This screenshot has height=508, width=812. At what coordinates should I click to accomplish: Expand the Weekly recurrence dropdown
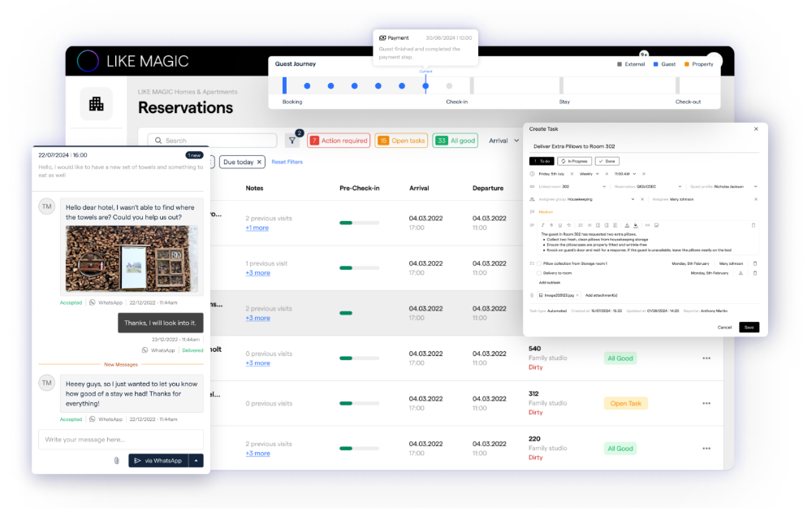[x=598, y=173]
